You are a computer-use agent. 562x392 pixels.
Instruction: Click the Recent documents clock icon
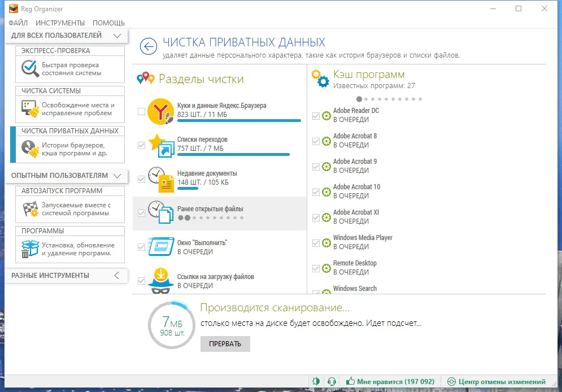point(162,179)
